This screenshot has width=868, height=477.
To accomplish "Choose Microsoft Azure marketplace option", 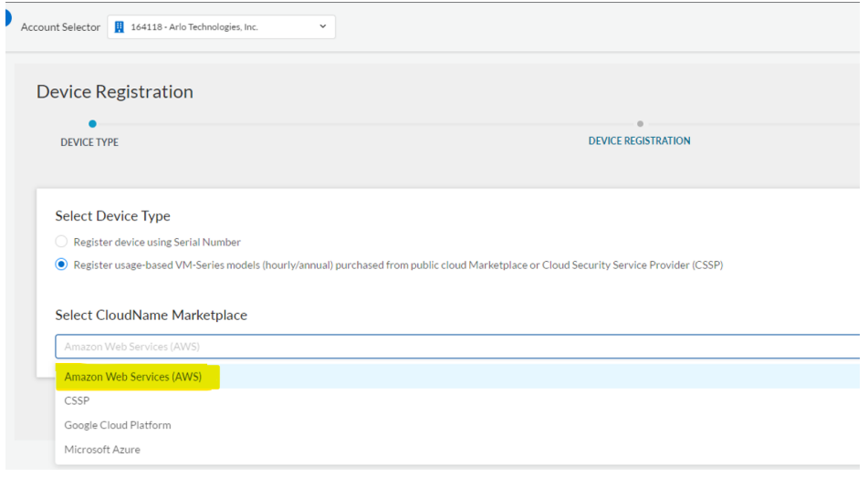I will click(x=102, y=450).
